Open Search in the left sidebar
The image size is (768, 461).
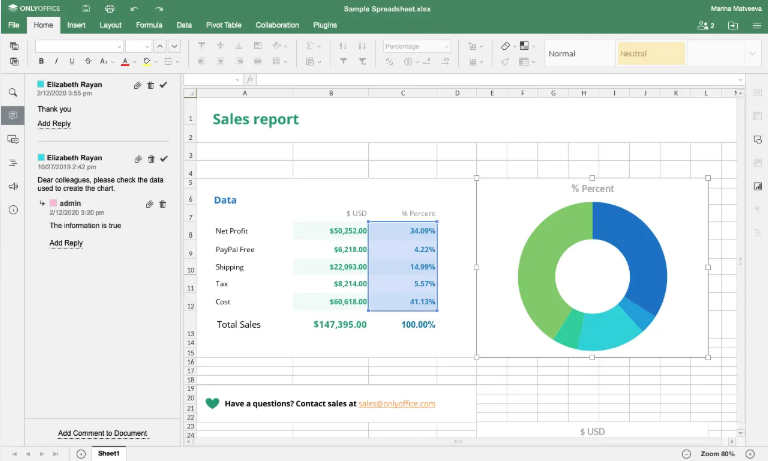pos(13,93)
